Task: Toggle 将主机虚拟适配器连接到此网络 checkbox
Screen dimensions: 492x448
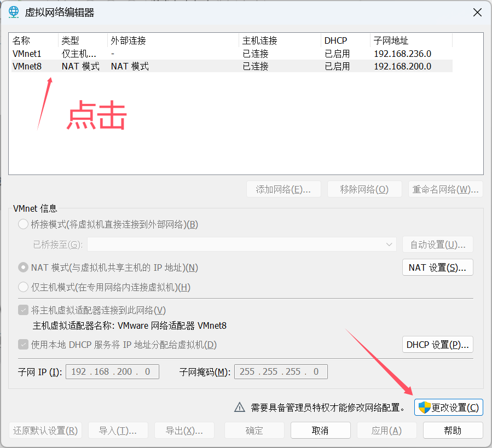Action: pyautogui.click(x=23, y=310)
